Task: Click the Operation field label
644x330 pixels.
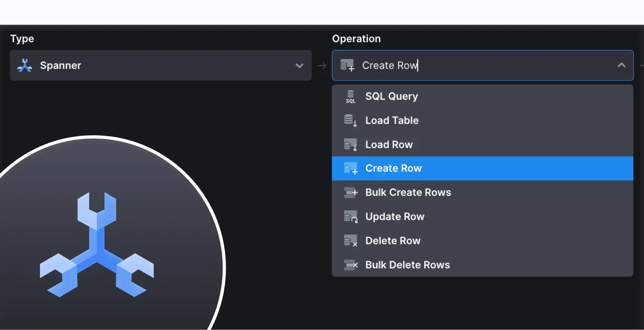Action: [x=356, y=39]
